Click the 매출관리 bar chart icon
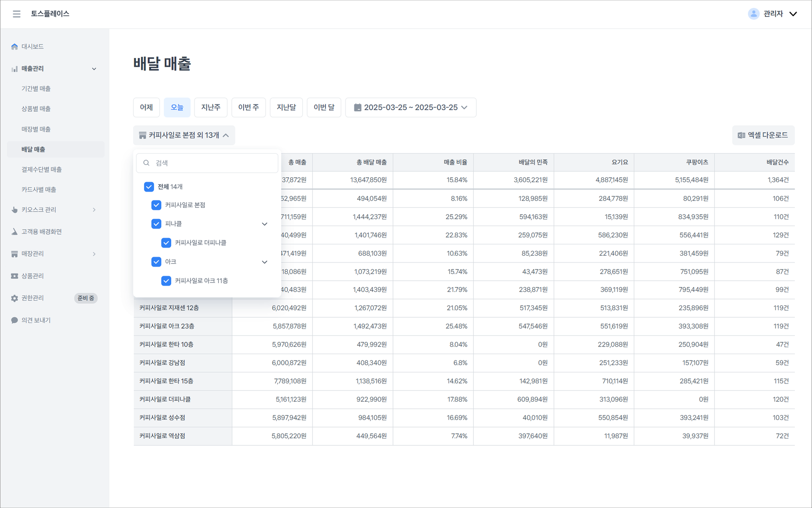 coord(15,69)
